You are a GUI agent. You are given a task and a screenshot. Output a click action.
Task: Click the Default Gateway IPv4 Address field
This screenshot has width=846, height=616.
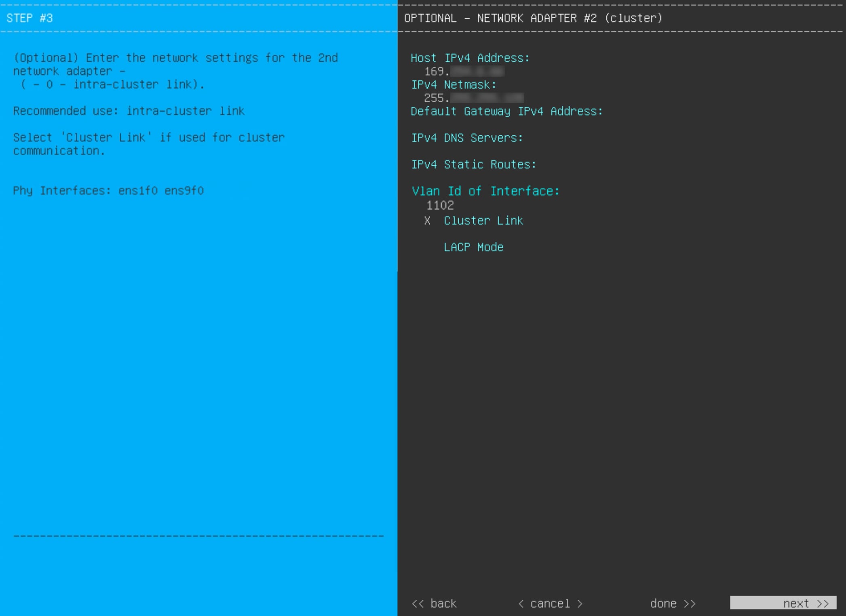pos(506,111)
